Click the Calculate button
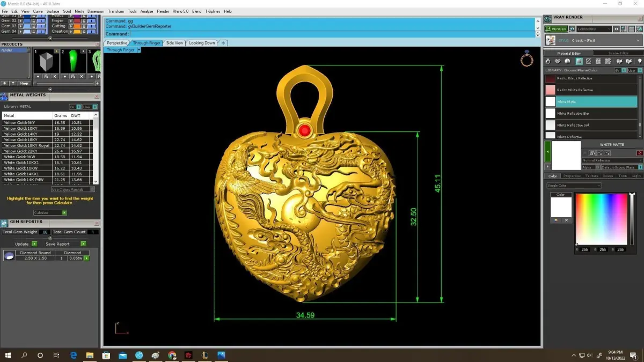Screen dimensions: 644x362 [50, 213]
